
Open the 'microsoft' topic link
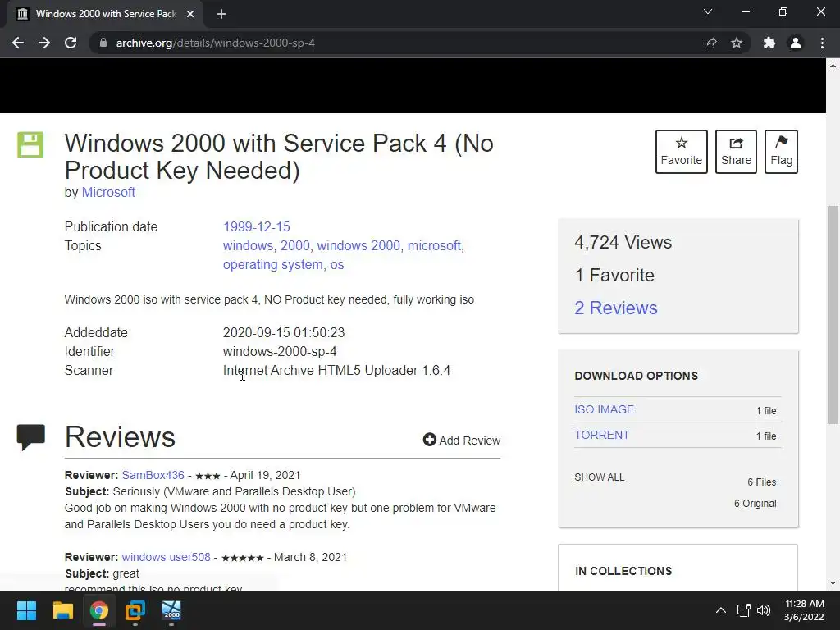point(434,245)
